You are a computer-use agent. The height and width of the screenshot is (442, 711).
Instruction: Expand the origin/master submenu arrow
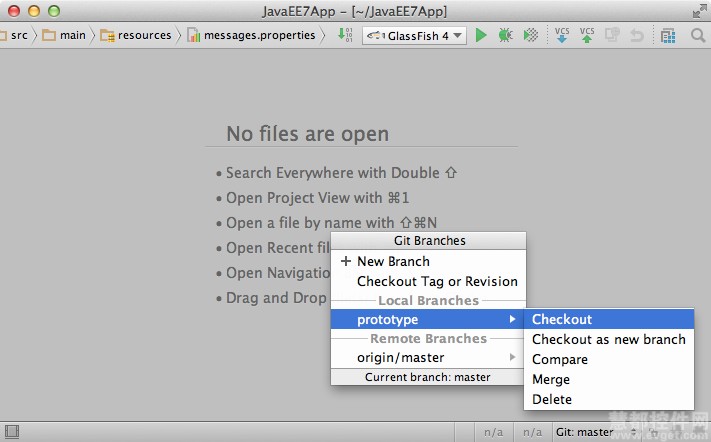pos(512,357)
